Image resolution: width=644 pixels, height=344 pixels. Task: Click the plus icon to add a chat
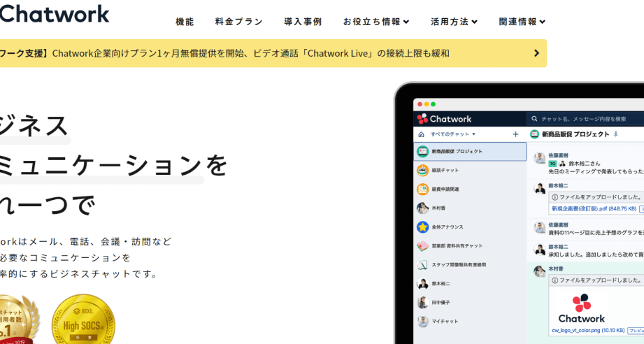point(516,134)
